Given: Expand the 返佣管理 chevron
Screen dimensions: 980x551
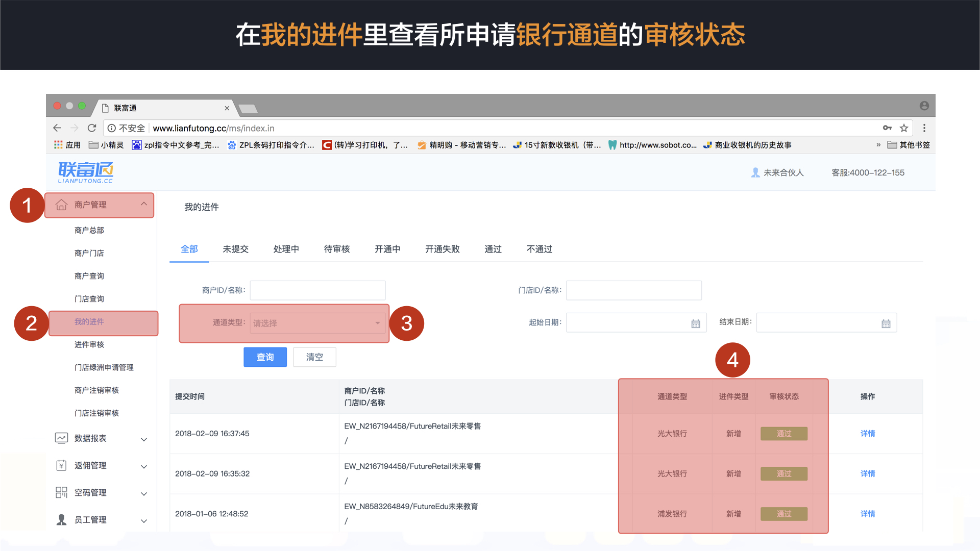Looking at the screenshot, I should pyautogui.click(x=144, y=466).
